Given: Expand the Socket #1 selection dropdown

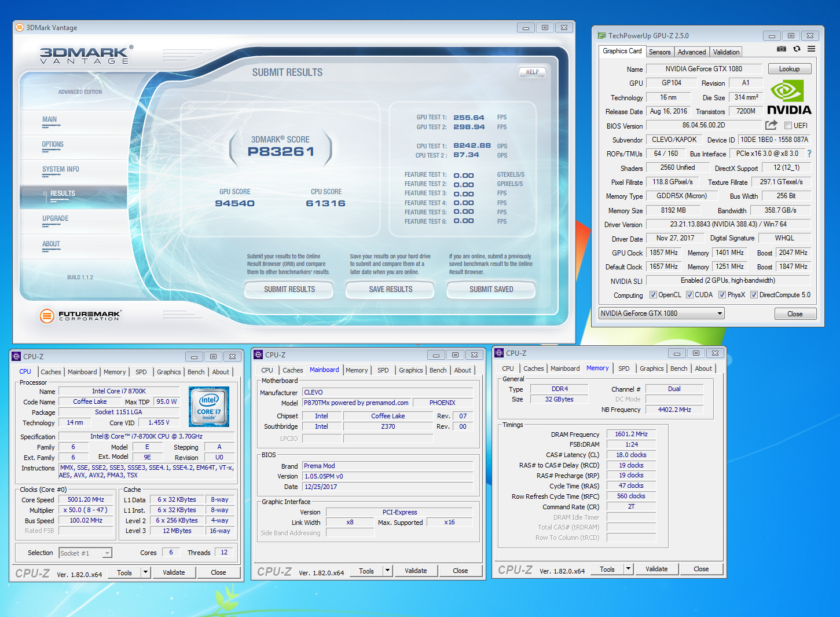Looking at the screenshot, I should click(107, 553).
